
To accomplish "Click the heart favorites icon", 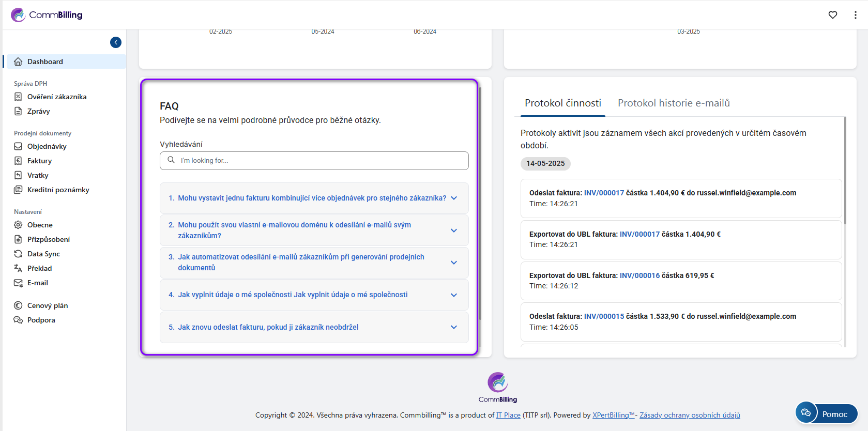I will [x=832, y=15].
